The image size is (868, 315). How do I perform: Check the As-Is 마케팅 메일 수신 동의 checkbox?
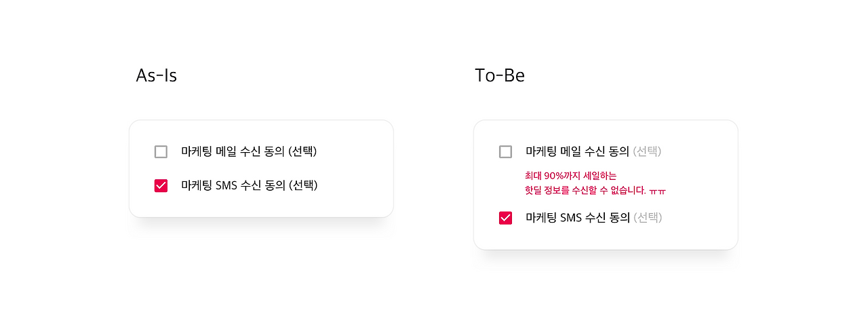point(161,151)
